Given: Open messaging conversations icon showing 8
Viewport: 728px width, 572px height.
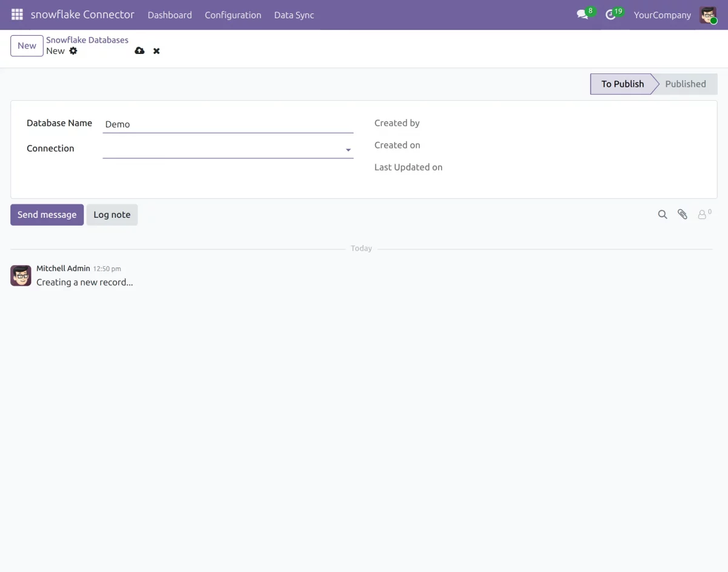Looking at the screenshot, I should point(581,15).
